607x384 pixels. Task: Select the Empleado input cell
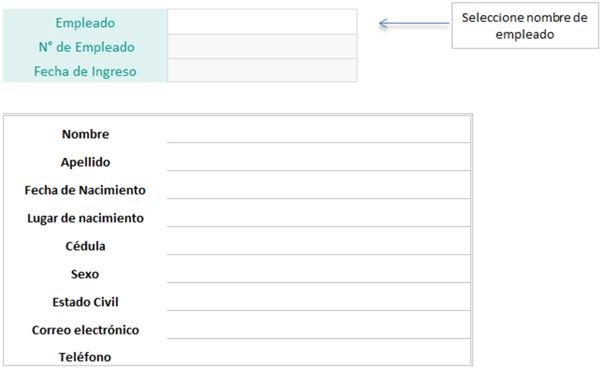(262, 22)
